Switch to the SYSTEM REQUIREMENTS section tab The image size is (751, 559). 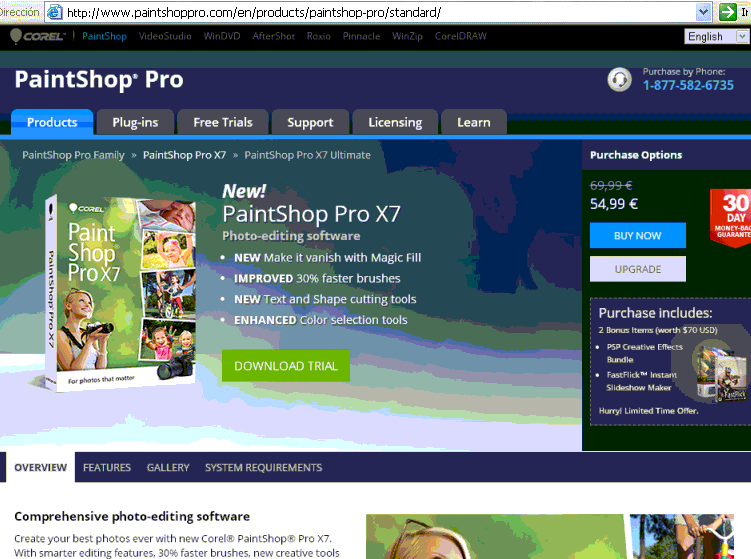[263, 468]
